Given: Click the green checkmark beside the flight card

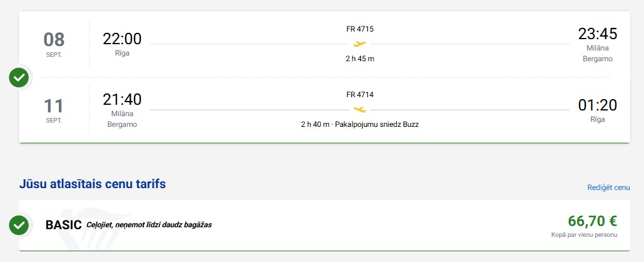Looking at the screenshot, I should pos(19,77).
